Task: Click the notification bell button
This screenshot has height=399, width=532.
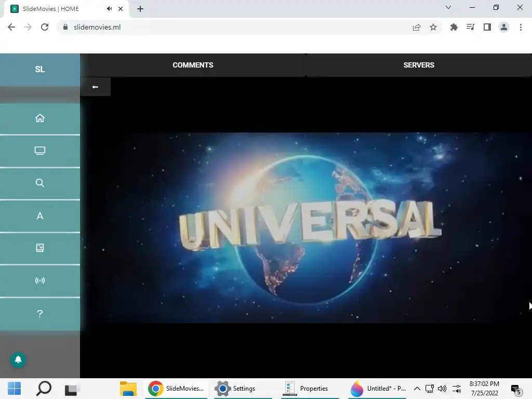Action: tap(18, 360)
